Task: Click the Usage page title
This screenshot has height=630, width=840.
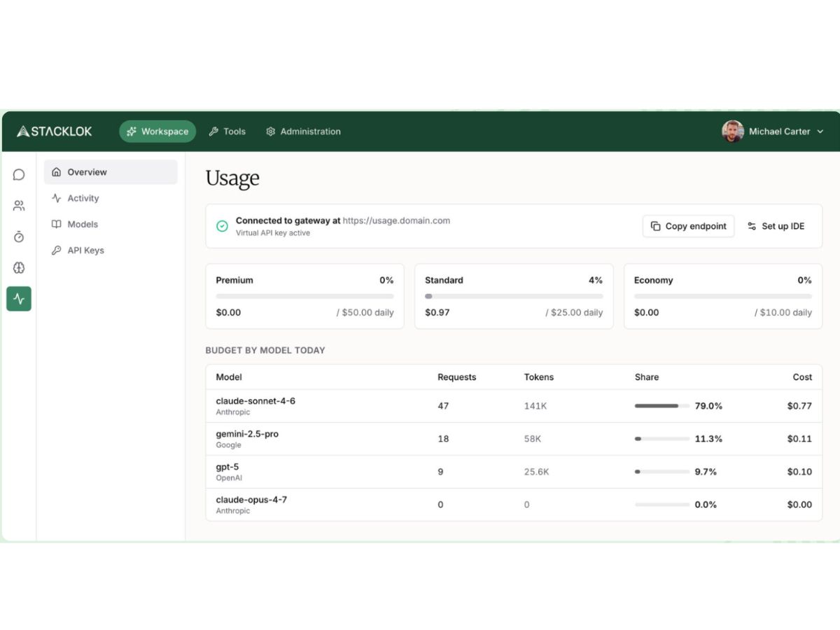Action: [232, 178]
